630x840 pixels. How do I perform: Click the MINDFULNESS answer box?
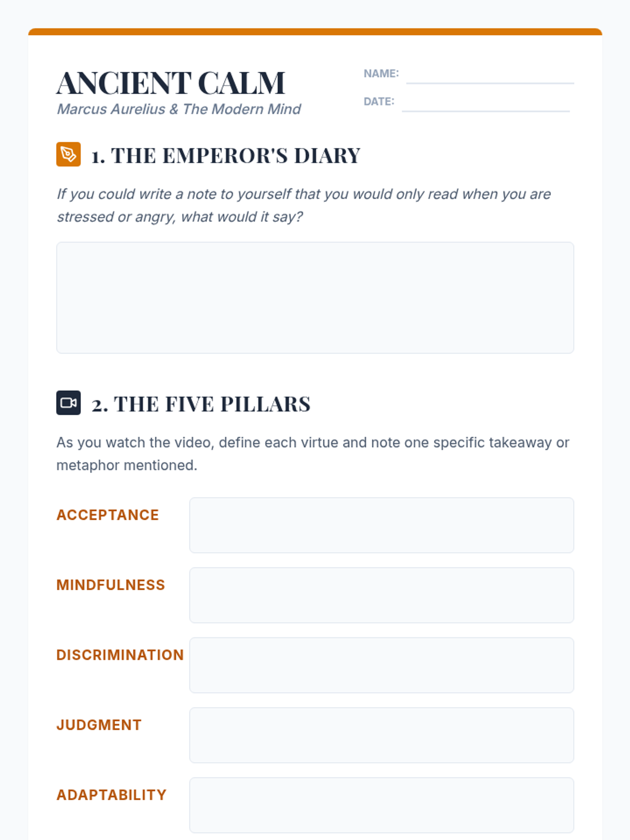[x=382, y=595]
